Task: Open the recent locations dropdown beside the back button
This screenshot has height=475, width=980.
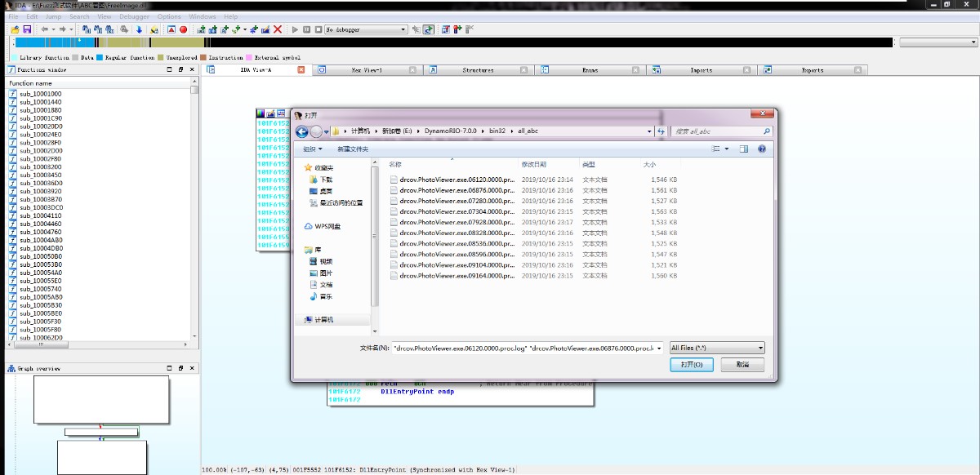Action: pos(326,131)
